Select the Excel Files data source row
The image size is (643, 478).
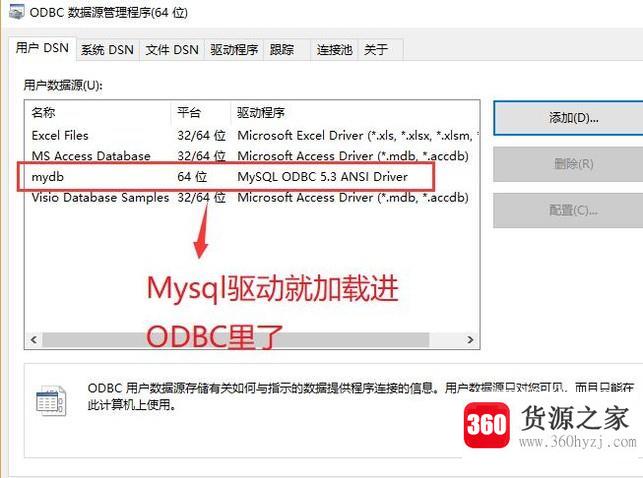[252, 135]
